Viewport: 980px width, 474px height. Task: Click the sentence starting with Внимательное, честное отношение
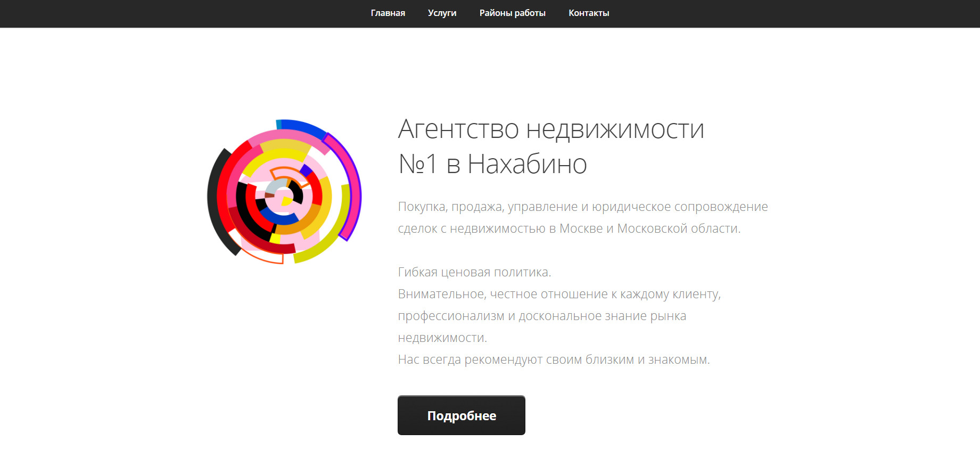click(x=559, y=316)
